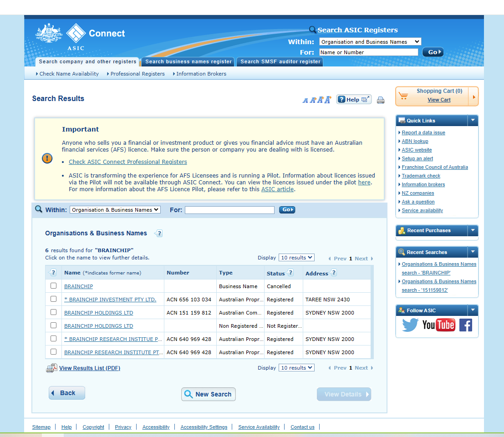Open the bottom Display 10 results dropdown
504x437 pixels.
coord(296,368)
